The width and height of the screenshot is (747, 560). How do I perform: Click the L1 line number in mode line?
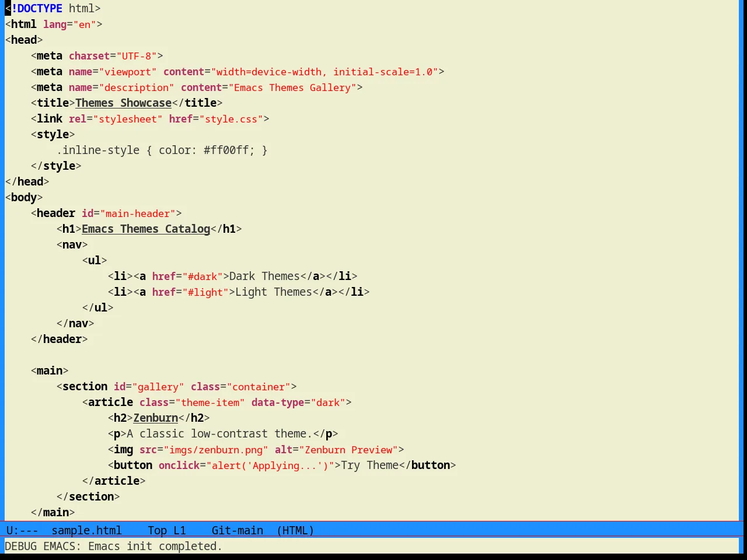180,530
